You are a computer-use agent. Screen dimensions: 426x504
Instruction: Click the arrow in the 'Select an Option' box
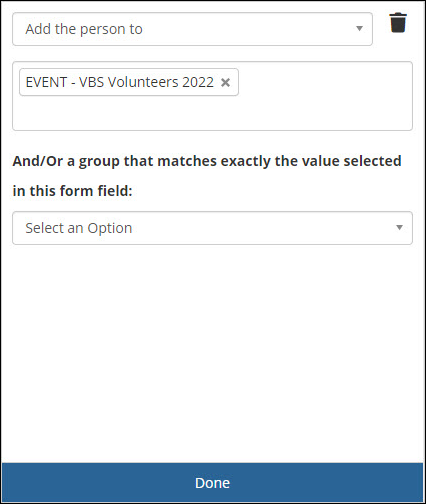coord(399,228)
